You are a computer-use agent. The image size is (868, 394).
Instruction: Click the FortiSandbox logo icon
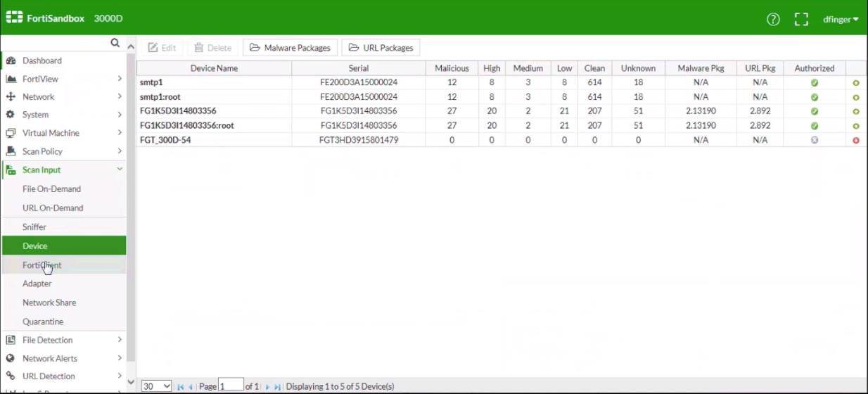[15, 18]
